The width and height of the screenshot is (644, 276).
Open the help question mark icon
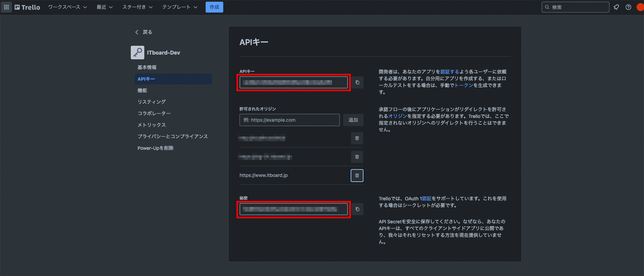click(x=628, y=7)
